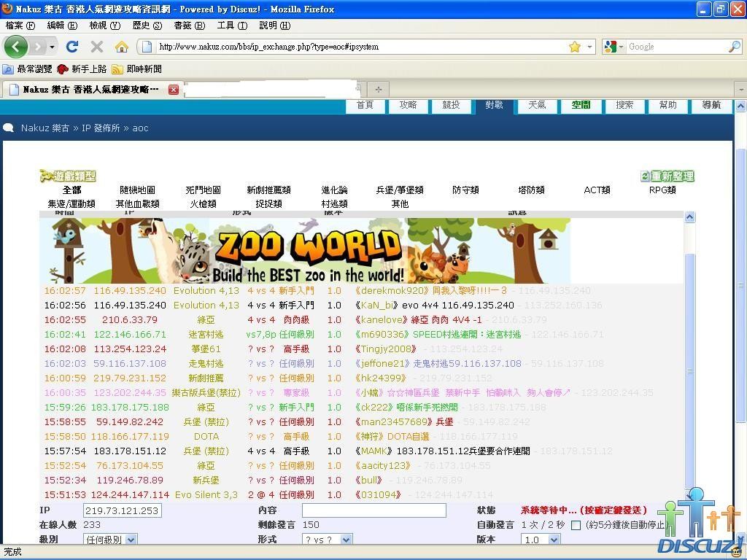
Task: Click the 遊戲類型 heading icon
Action: (x=68, y=176)
